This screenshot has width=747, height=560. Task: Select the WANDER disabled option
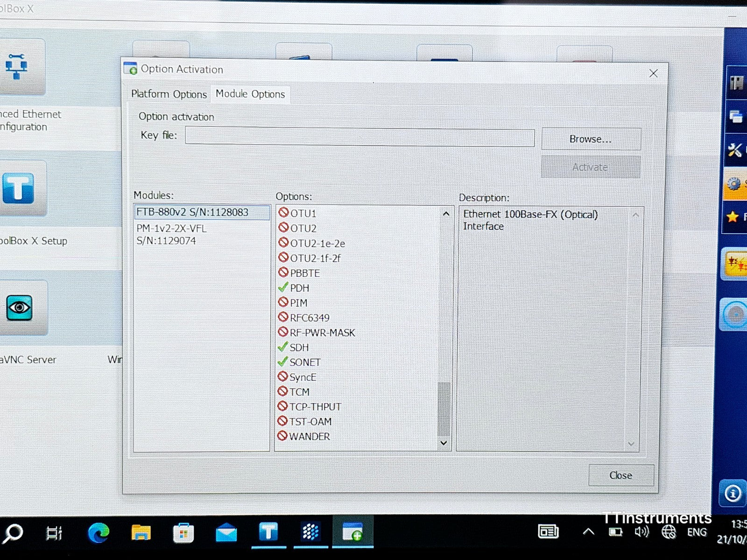[x=309, y=436]
